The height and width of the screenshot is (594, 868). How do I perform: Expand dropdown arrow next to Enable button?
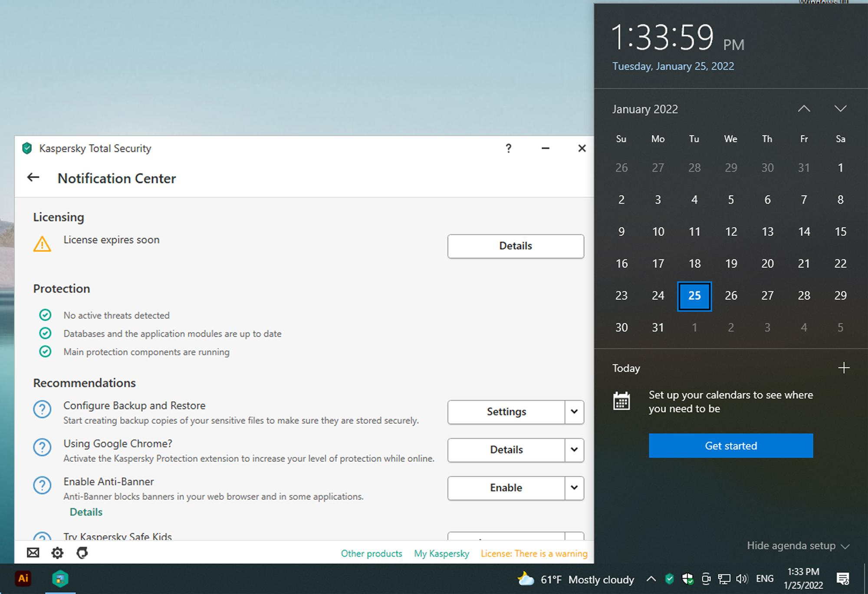[574, 488]
